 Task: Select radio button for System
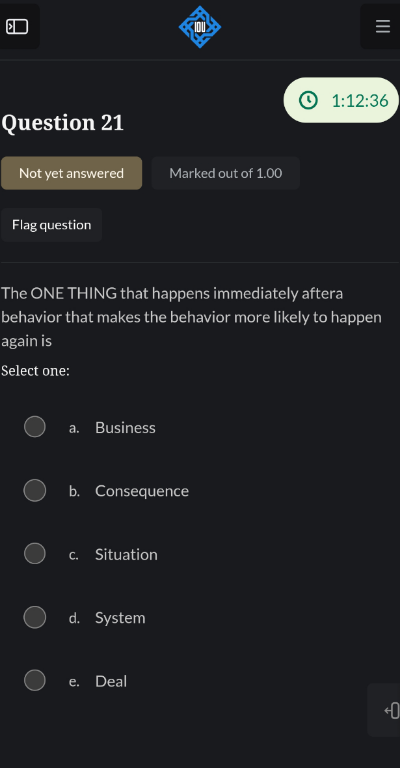[x=35, y=617]
